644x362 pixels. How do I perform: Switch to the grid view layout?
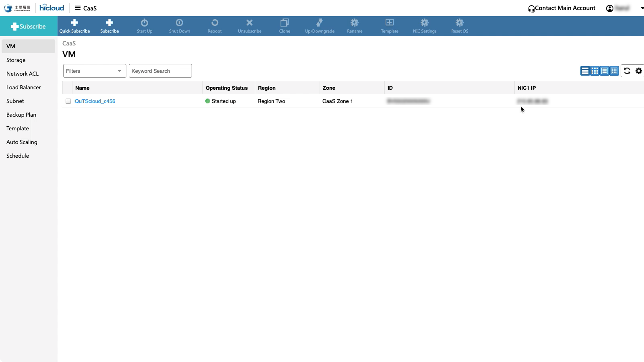click(x=594, y=71)
